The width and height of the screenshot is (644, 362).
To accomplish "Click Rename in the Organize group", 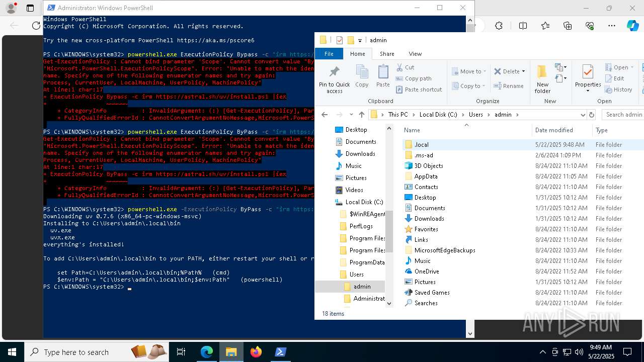I will pyautogui.click(x=509, y=85).
